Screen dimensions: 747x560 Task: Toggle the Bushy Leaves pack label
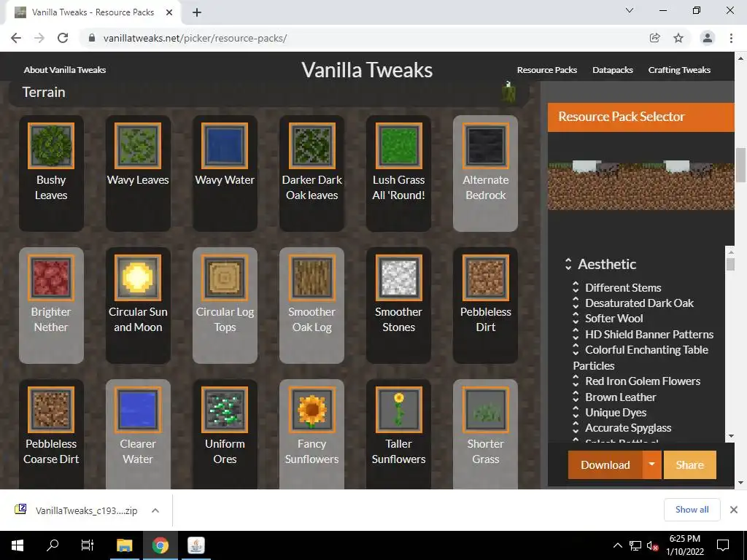tap(51, 187)
